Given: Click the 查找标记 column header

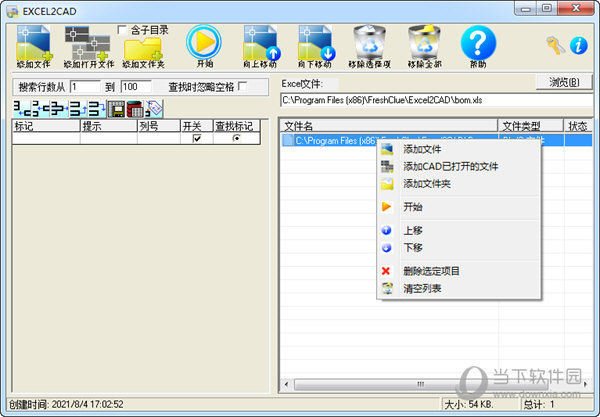Looking at the screenshot, I should click(236, 126).
